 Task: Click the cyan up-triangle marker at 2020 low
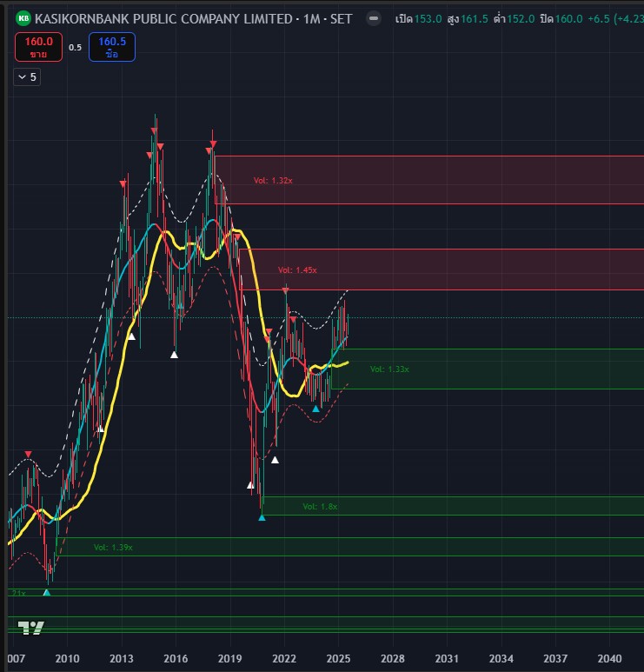262,518
